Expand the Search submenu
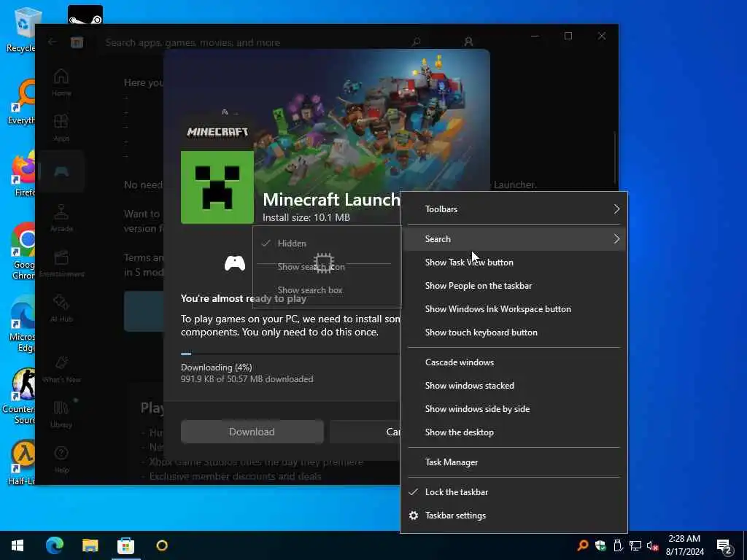The image size is (747, 560). 514,239
